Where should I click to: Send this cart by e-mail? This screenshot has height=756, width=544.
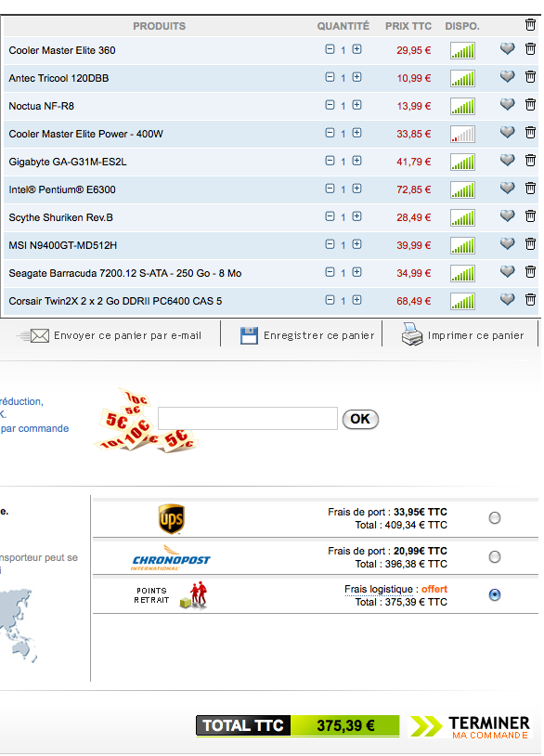(110, 335)
